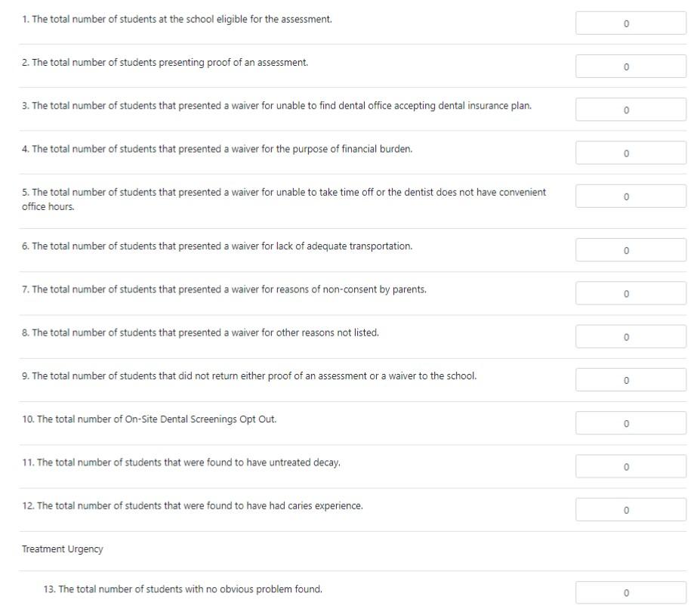
Task: Focus the untreated decay count field
Action: (631, 466)
